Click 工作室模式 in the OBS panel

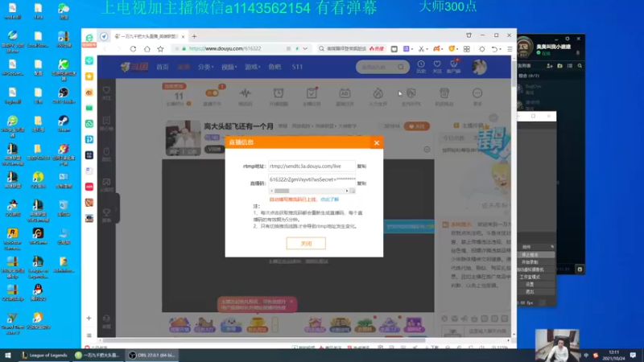tap(530, 277)
